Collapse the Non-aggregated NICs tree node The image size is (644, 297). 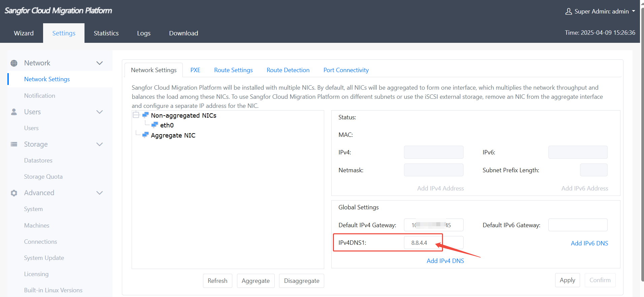point(136,115)
